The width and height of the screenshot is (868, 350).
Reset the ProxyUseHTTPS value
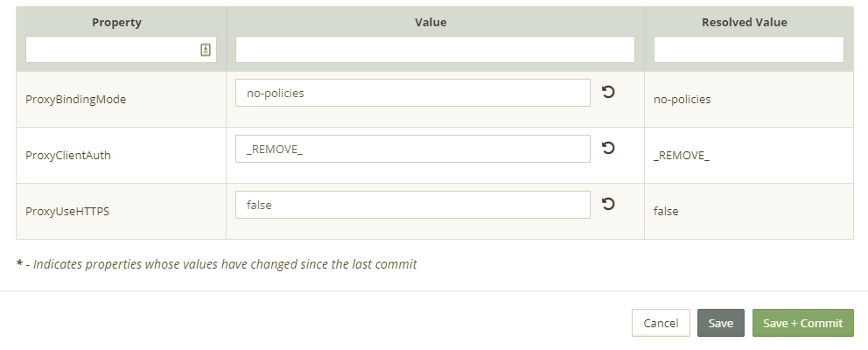tap(608, 204)
